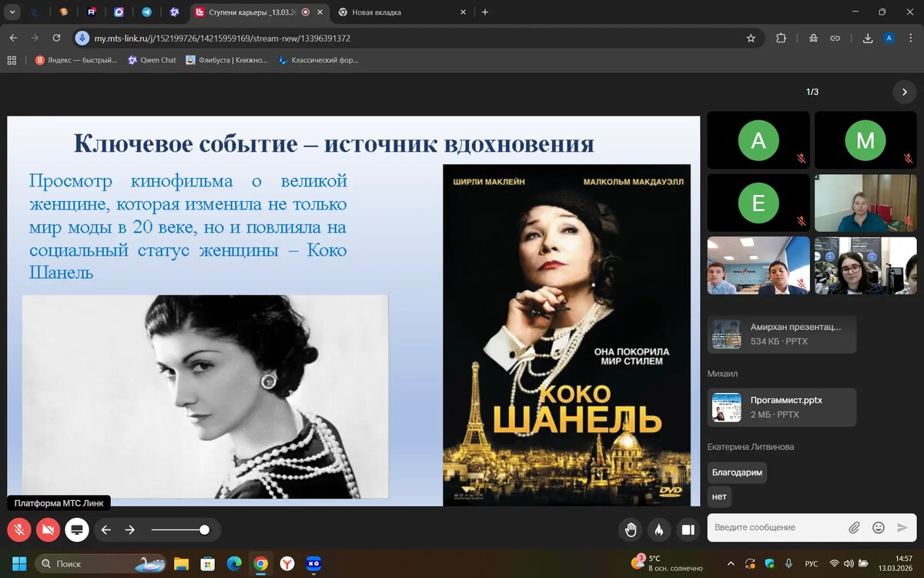
Task: Click the address bar URL
Action: pos(222,38)
